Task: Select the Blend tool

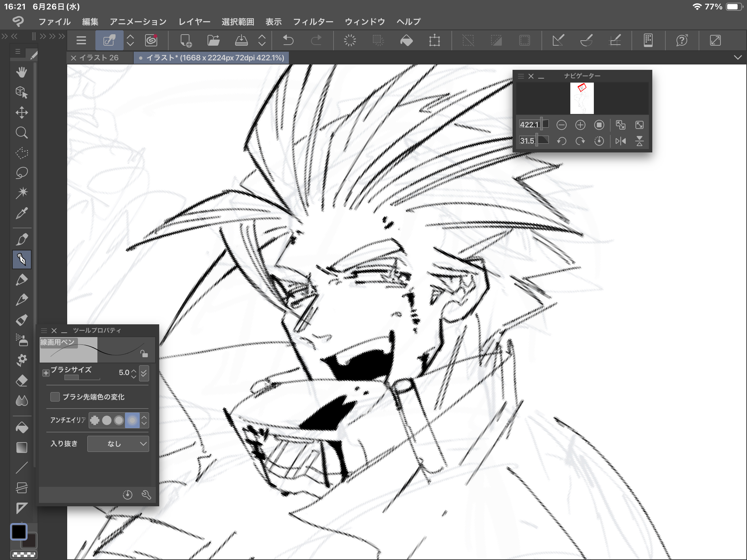Action: click(x=21, y=401)
